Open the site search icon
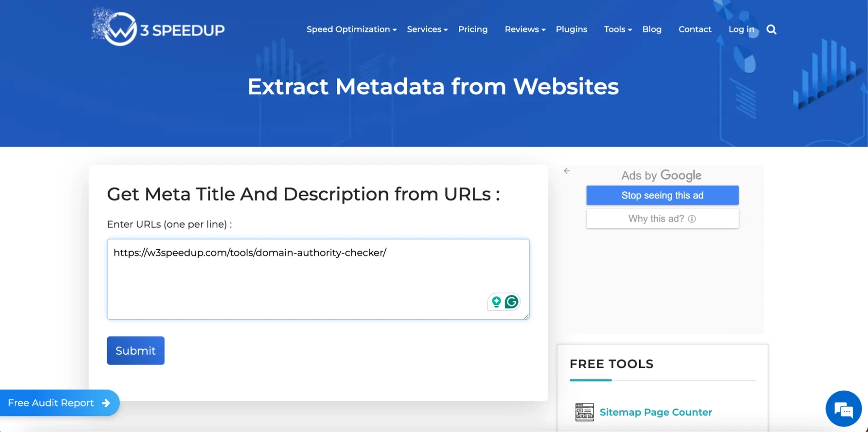The height and width of the screenshot is (432, 868). [x=771, y=29]
